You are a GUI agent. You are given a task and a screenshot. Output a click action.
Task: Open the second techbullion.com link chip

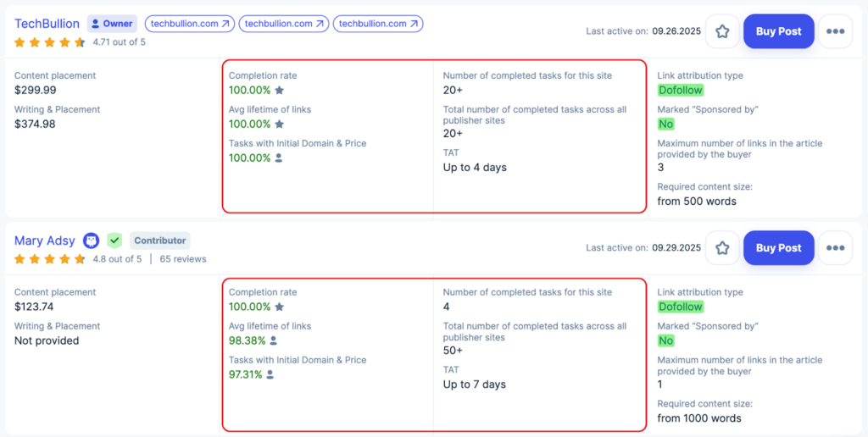click(x=283, y=24)
